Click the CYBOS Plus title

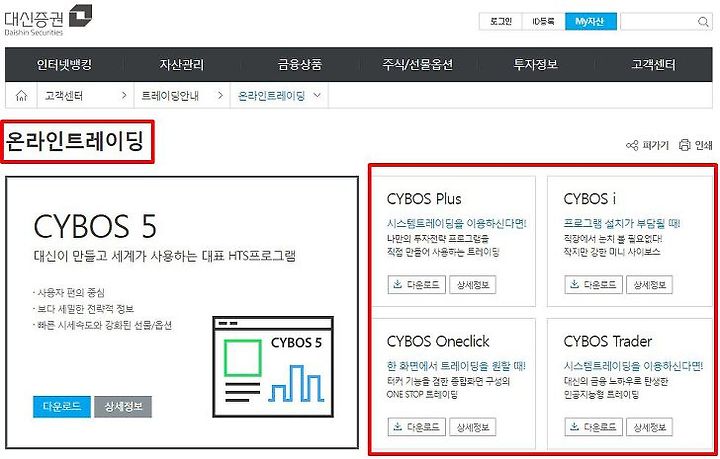point(424,199)
